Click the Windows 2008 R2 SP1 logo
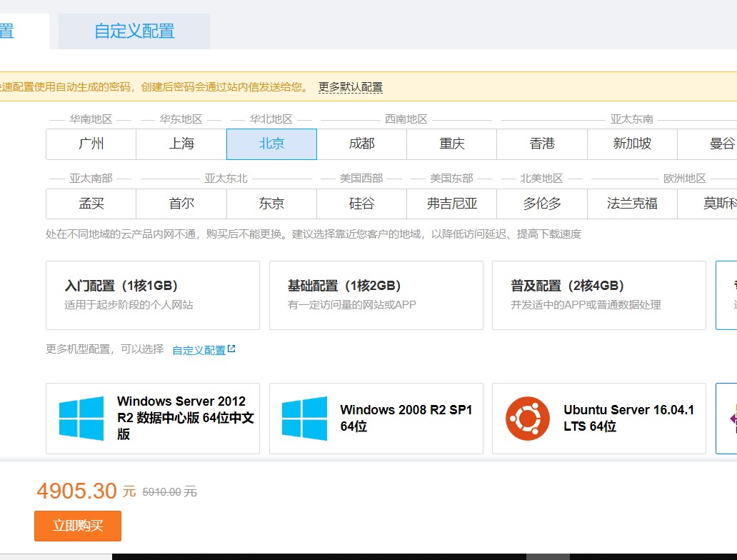737x560 pixels. click(x=304, y=419)
